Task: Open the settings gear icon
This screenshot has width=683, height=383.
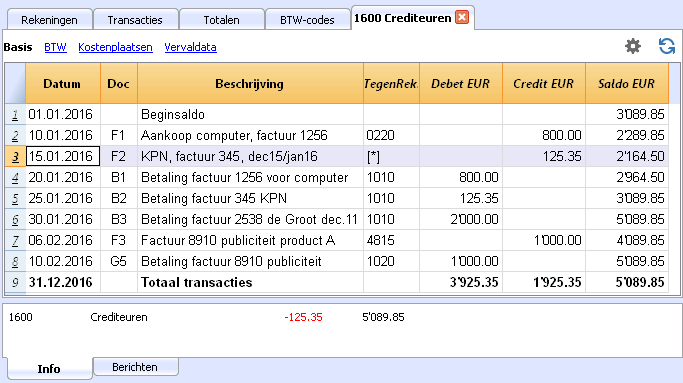Action: tap(633, 46)
